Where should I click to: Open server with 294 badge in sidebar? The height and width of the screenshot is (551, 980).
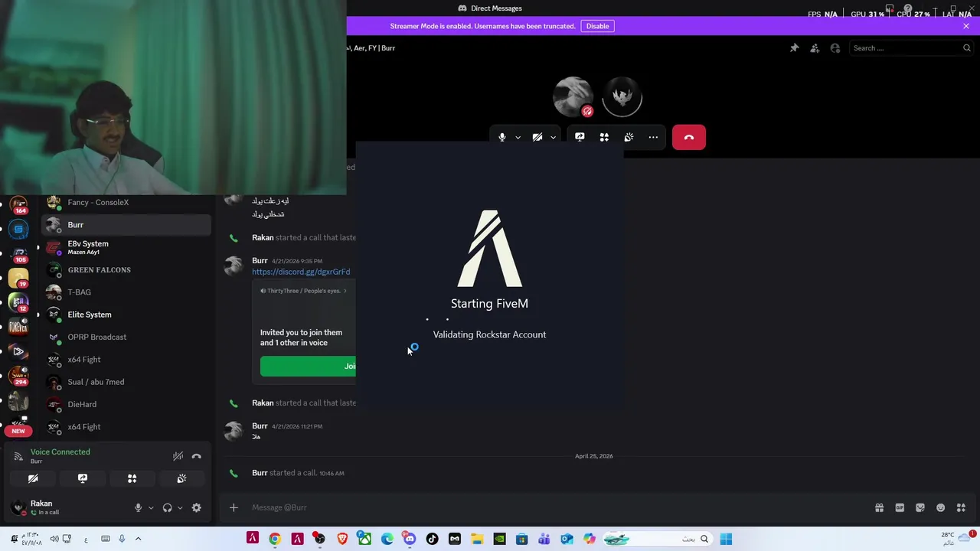18,376
